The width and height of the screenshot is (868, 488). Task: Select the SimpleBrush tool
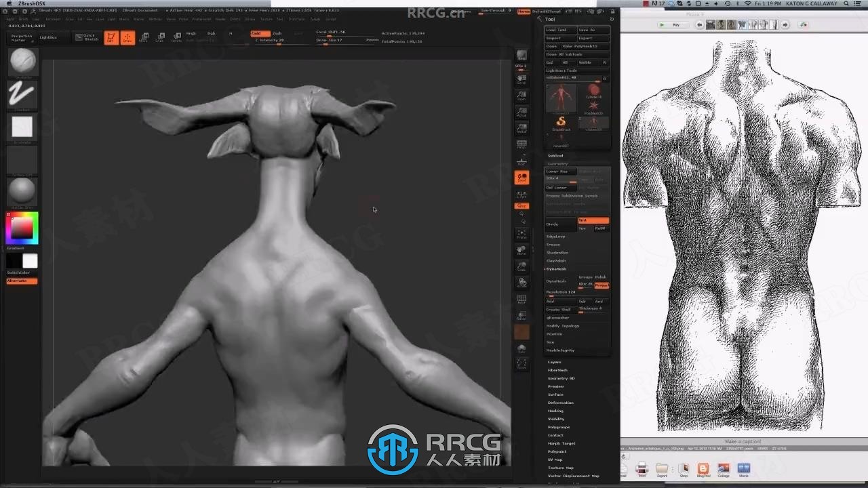(x=561, y=123)
